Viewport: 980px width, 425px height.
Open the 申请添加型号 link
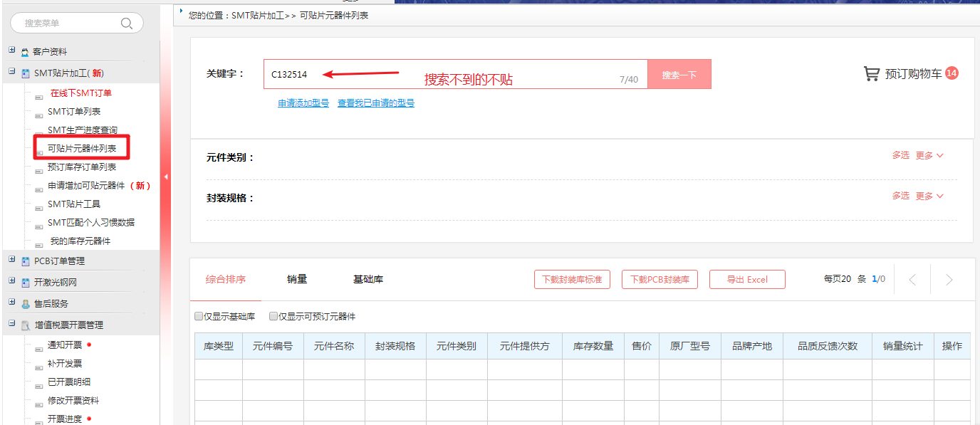(303, 103)
